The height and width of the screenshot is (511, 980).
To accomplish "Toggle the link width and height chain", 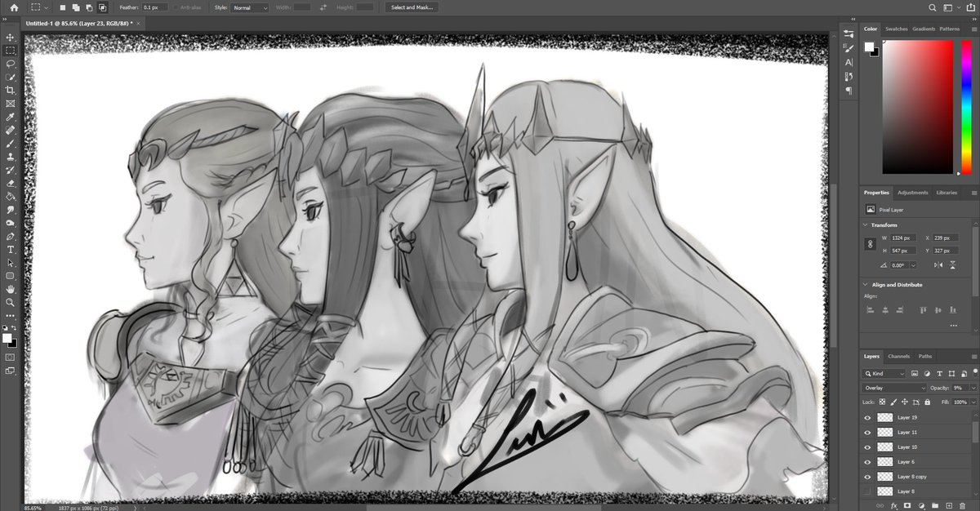I will [871, 244].
